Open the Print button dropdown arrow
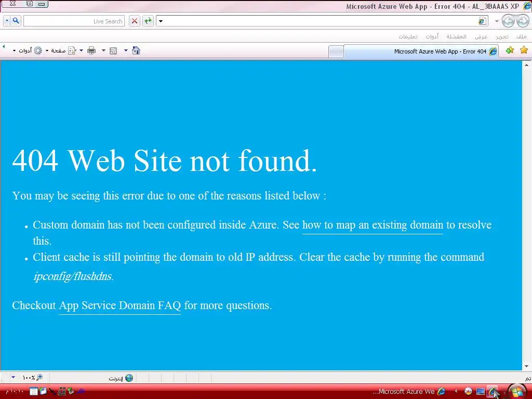 pos(81,50)
